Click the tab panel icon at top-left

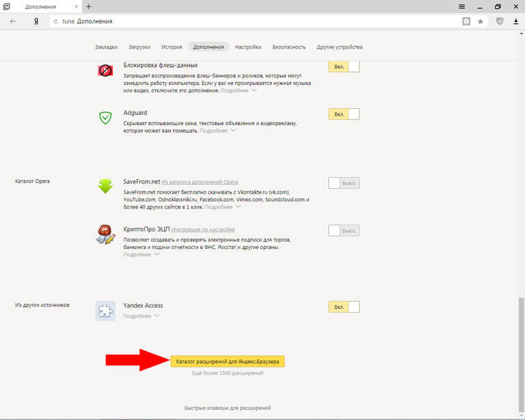click(x=6, y=6)
